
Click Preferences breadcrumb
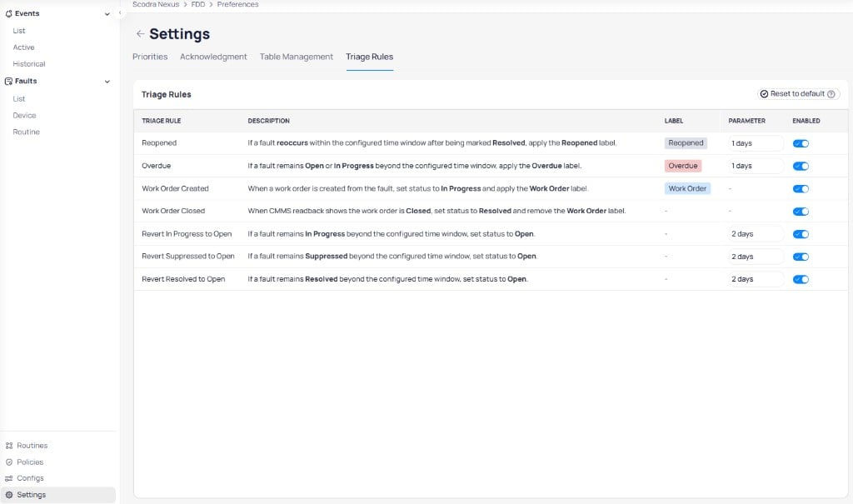pyautogui.click(x=237, y=4)
